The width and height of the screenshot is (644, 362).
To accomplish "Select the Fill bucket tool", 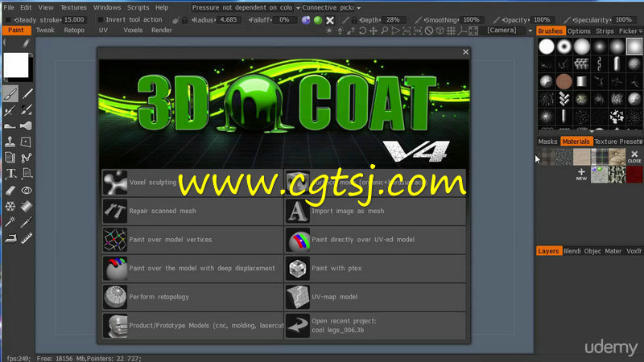I will [x=27, y=206].
